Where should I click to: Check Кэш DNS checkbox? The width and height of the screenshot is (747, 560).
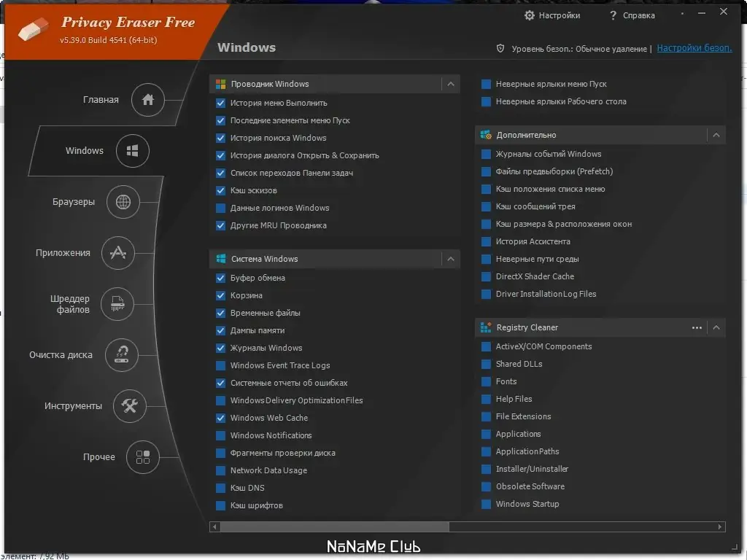pos(220,488)
